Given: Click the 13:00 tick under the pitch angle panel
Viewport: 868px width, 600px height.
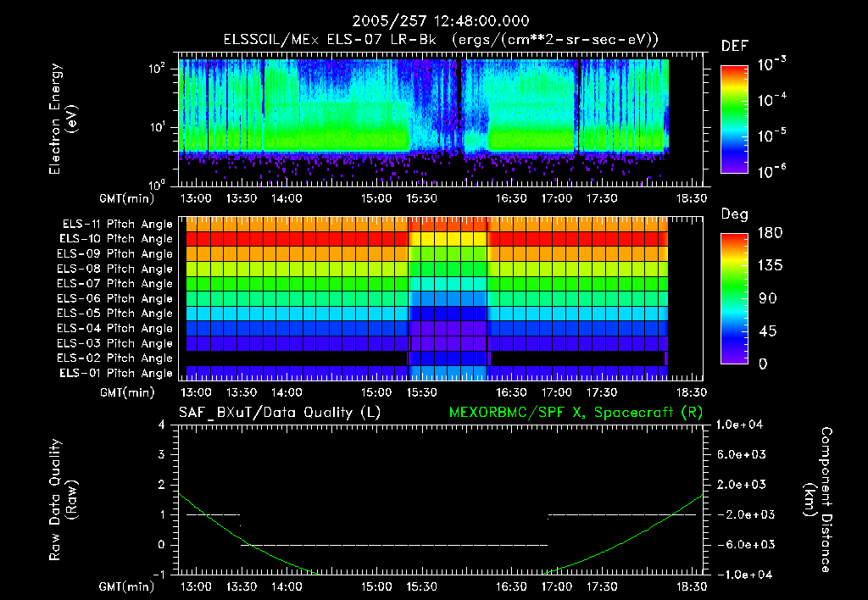Looking at the screenshot, I should tap(197, 392).
